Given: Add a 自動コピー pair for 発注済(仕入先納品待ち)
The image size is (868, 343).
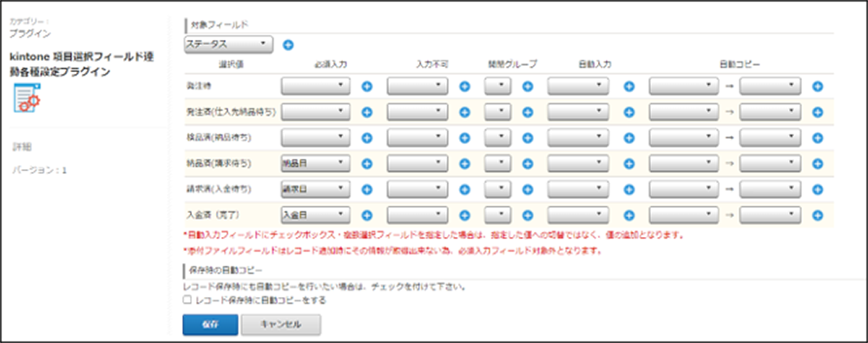Looking at the screenshot, I should pos(818,112).
